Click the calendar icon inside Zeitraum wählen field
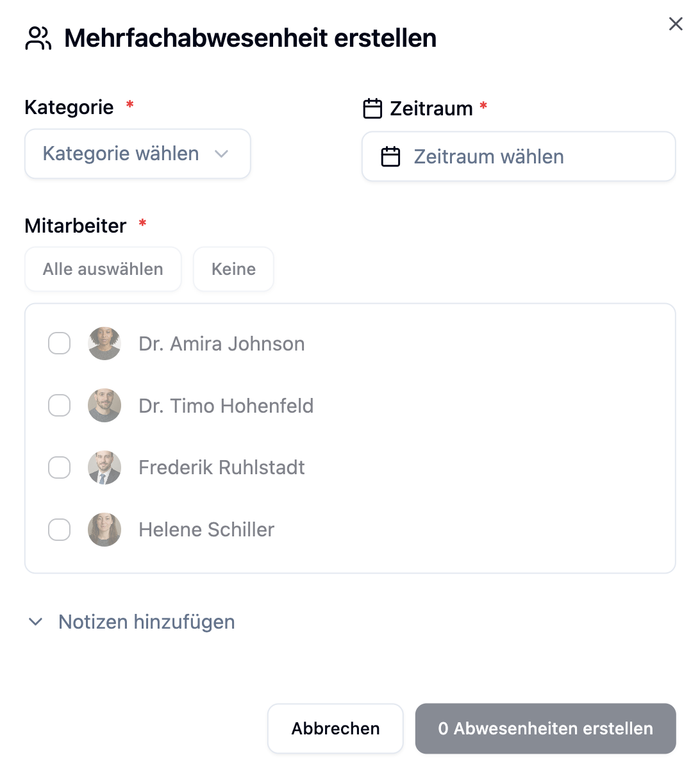 coord(390,157)
